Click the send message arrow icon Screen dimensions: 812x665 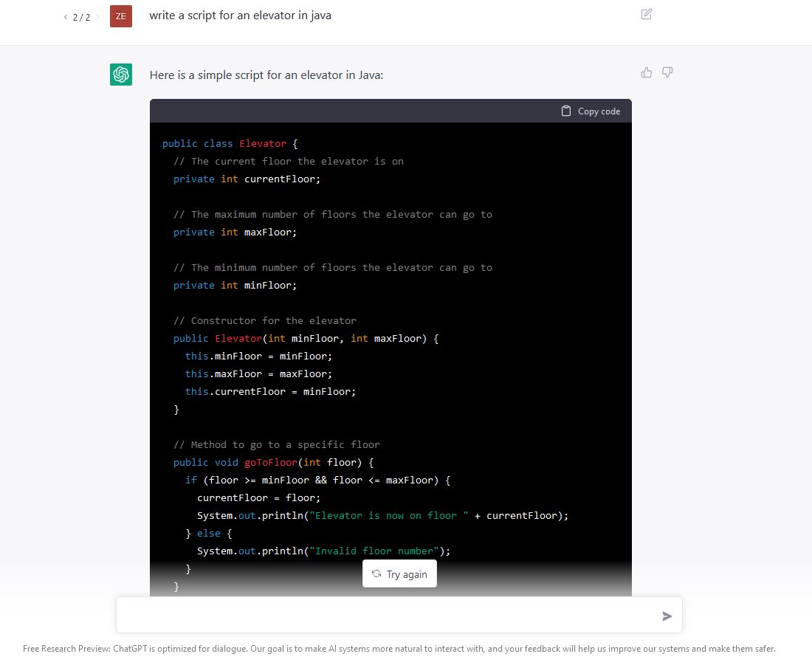667,616
